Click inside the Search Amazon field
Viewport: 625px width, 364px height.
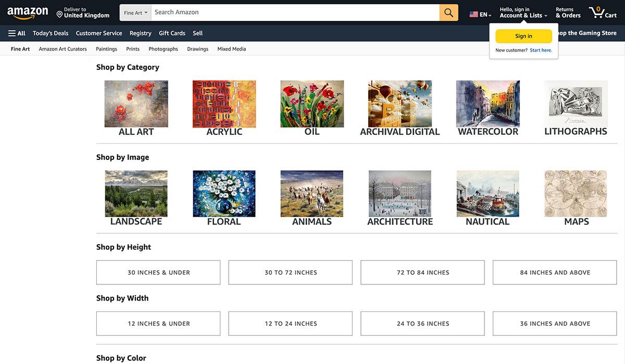point(286,11)
